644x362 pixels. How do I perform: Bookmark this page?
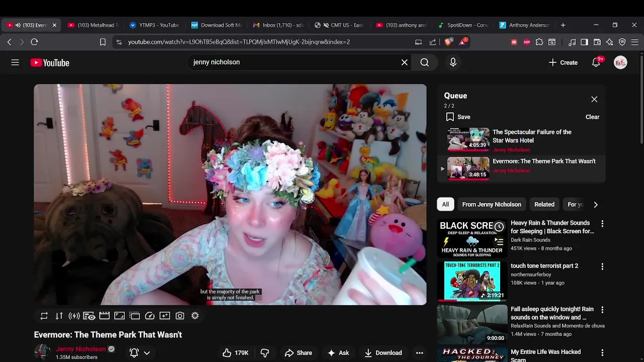coord(103,42)
